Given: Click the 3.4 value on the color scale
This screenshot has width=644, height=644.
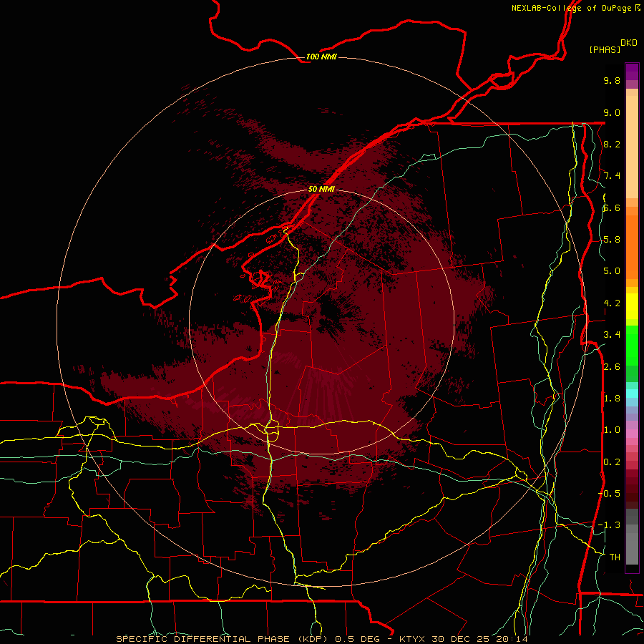Looking at the screenshot, I should click(x=612, y=335).
